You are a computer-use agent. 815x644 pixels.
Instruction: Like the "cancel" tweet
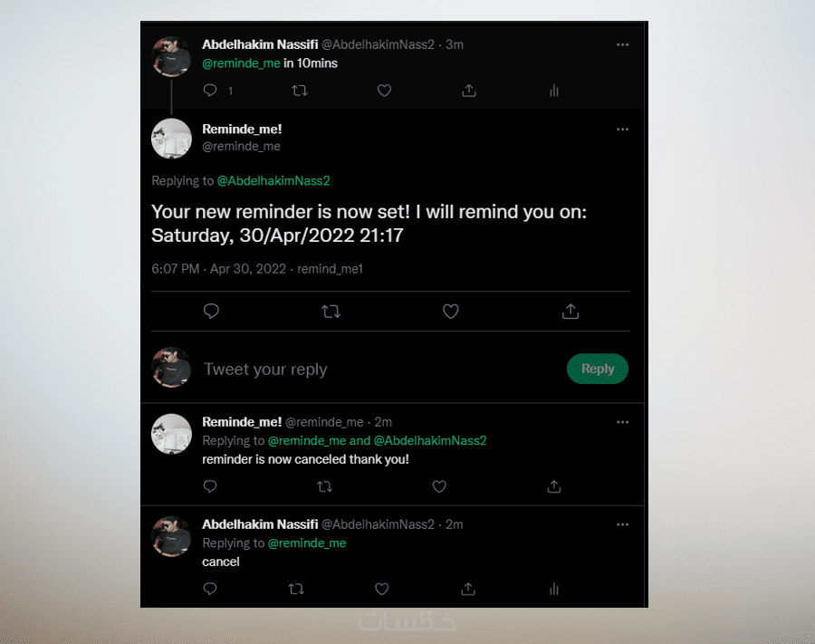pos(382,589)
